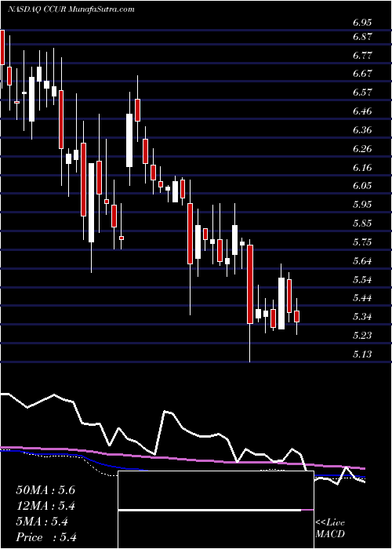
Task: Click the 5.75 price axis label
Action: [x=362, y=242]
